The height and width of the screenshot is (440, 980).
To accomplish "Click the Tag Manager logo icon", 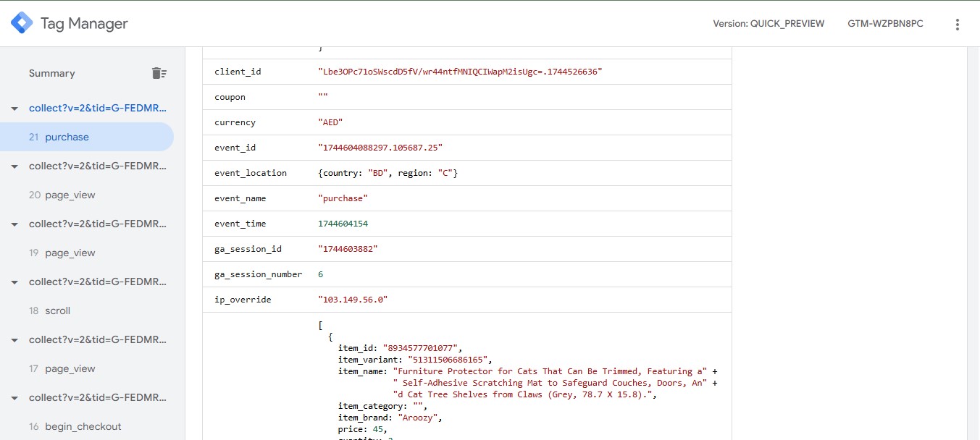I will [x=22, y=23].
